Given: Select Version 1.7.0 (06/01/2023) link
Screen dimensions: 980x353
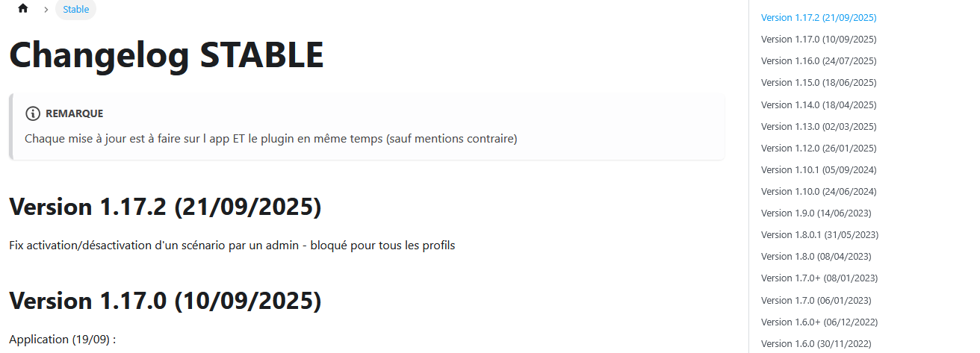Looking at the screenshot, I should tap(816, 300).
